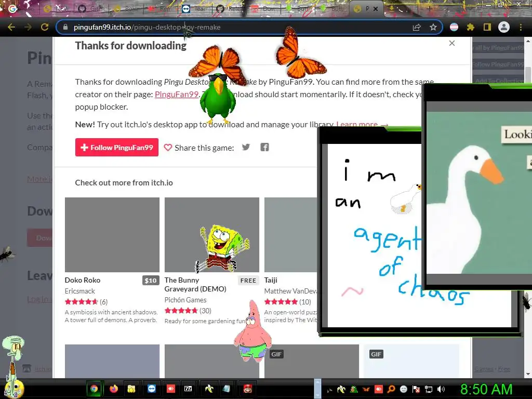Click the 'Check out more from itch.io' heading

124,182
